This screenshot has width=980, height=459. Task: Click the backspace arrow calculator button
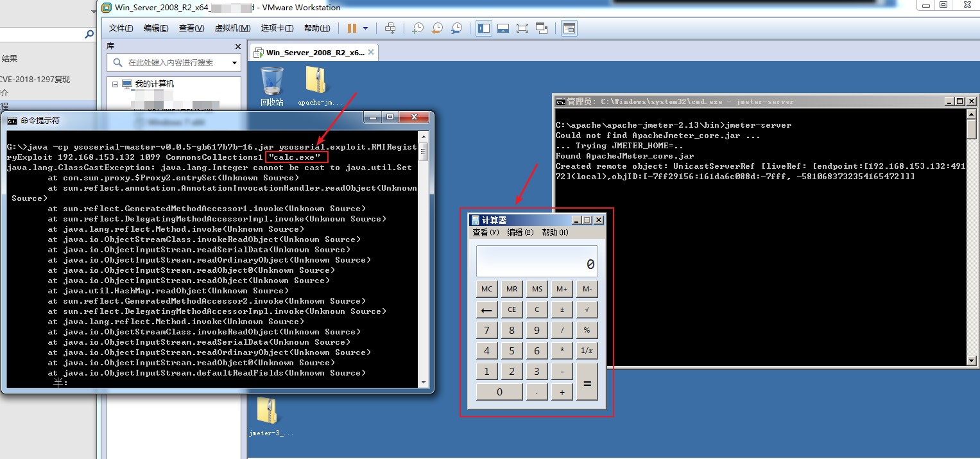point(487,309)
